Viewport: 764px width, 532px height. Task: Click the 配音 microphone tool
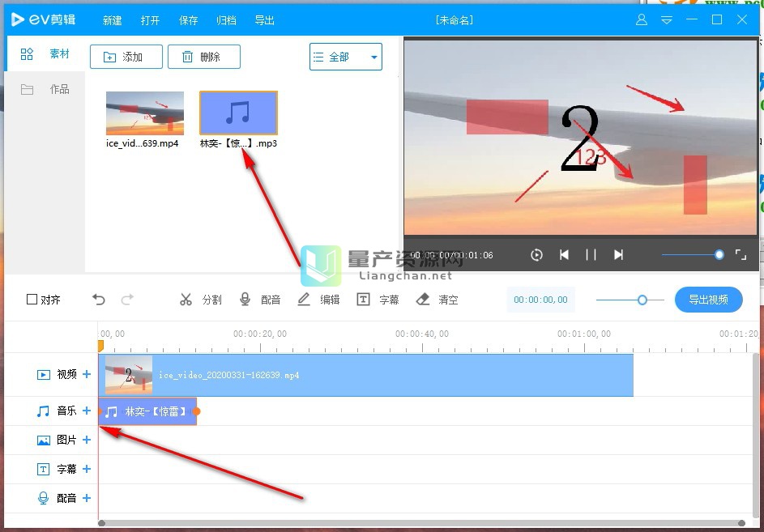click(x=260, y=299)
